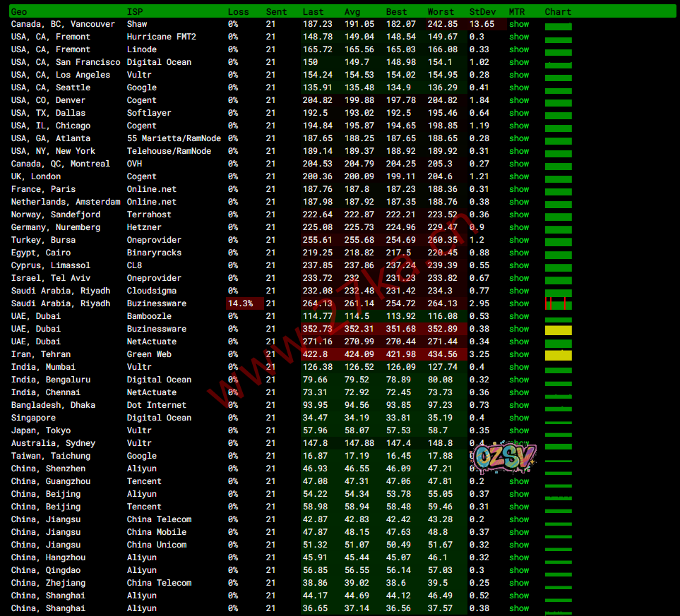This screenshot has width=680, height=616.
Task: Select the 55 Marietta/RamNode ISP cell
Action: click(x=174, y=138)
